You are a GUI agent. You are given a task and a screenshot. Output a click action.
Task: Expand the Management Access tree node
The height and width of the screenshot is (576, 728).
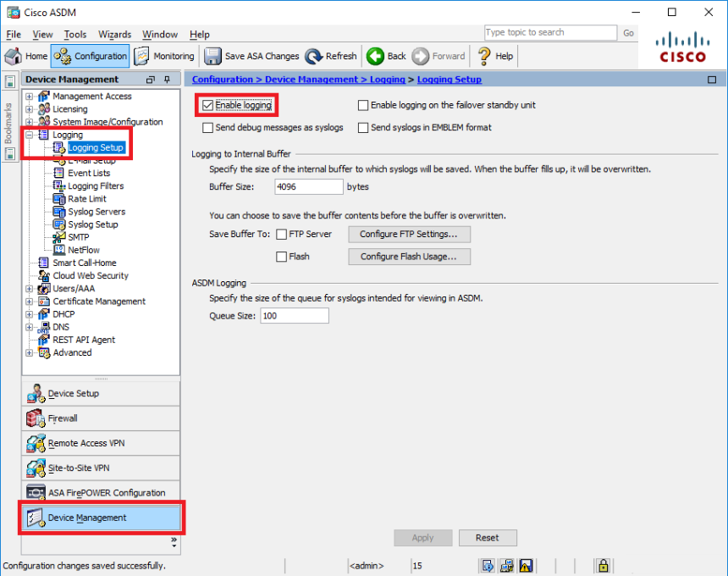tap(30, 97)
